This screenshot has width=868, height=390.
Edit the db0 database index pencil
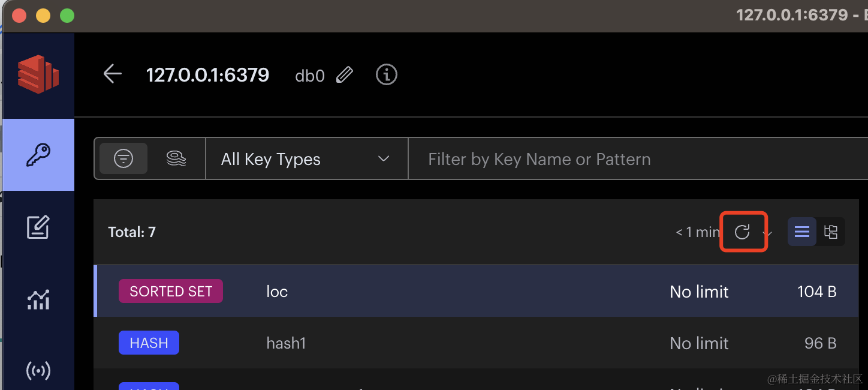point(345,75)
